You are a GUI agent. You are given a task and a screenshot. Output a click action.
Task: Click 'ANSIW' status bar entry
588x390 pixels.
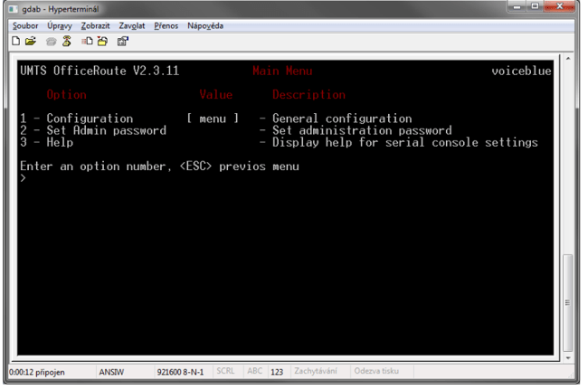click(111, 372)
